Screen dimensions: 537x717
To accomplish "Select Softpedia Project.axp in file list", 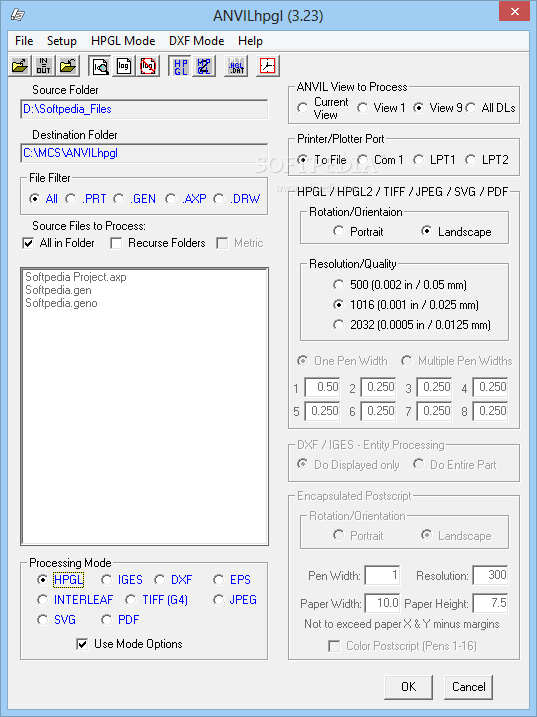I will click(x=76, y=277).
